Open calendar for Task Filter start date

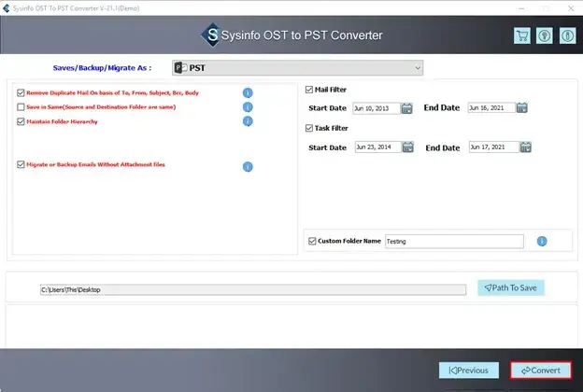pyautogui.click(x=408, y=147)
